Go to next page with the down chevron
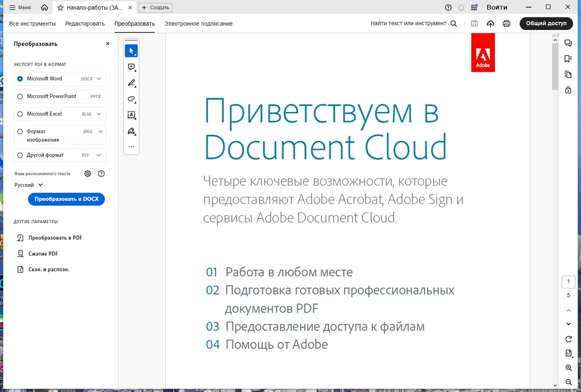The height and width of the screenshot is (392, 581). (x=568, y=324)
